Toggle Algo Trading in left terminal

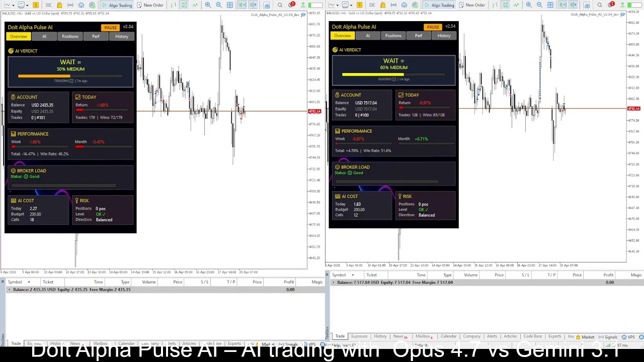[117, 5]
